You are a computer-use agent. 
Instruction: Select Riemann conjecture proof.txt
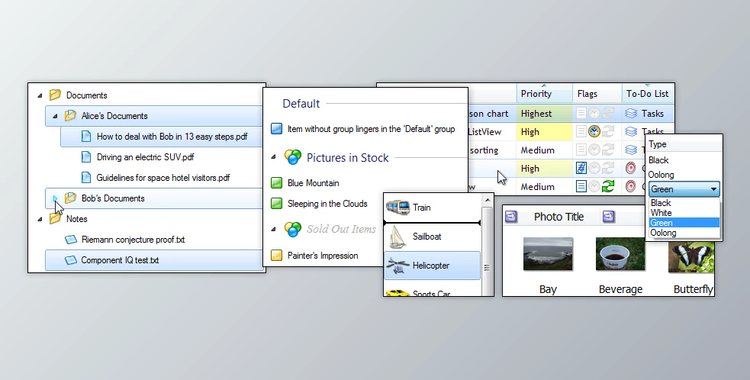133,239
